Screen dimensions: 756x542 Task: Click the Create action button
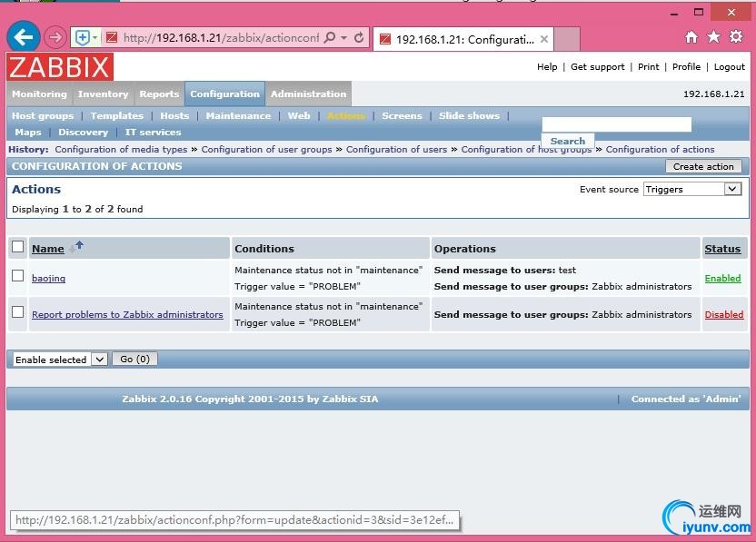click(703, 166)
